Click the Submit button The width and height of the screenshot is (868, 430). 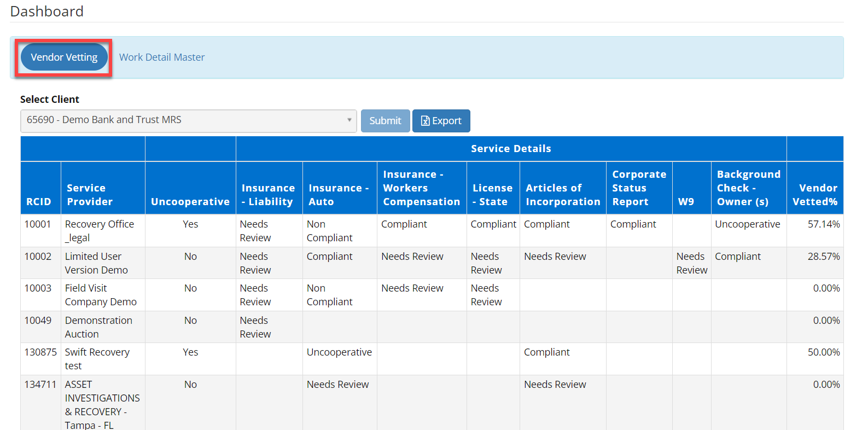(385, 121)
